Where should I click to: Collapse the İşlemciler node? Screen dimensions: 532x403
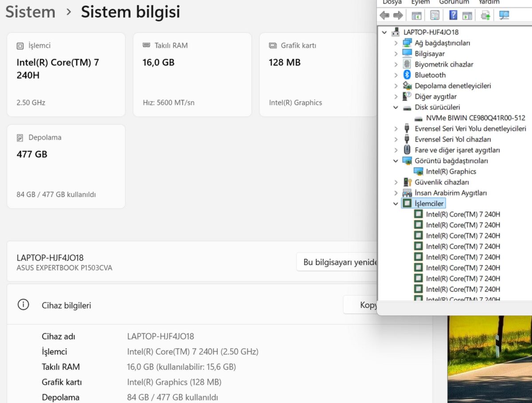pos(396,204)
